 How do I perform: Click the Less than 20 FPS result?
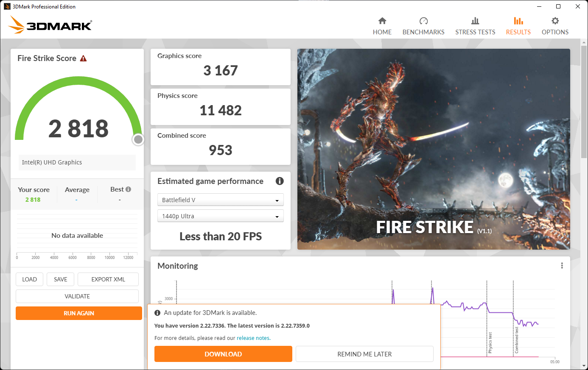(x=221, y=236)
